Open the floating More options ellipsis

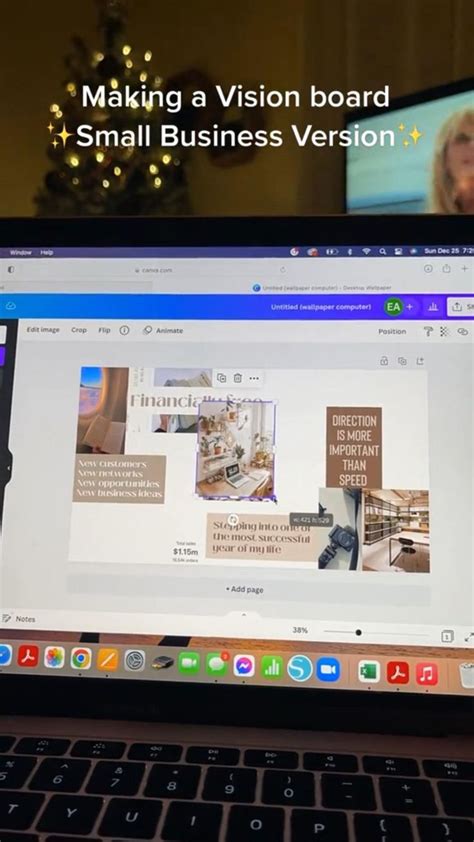pyautogui.click(x=254, y=378)
